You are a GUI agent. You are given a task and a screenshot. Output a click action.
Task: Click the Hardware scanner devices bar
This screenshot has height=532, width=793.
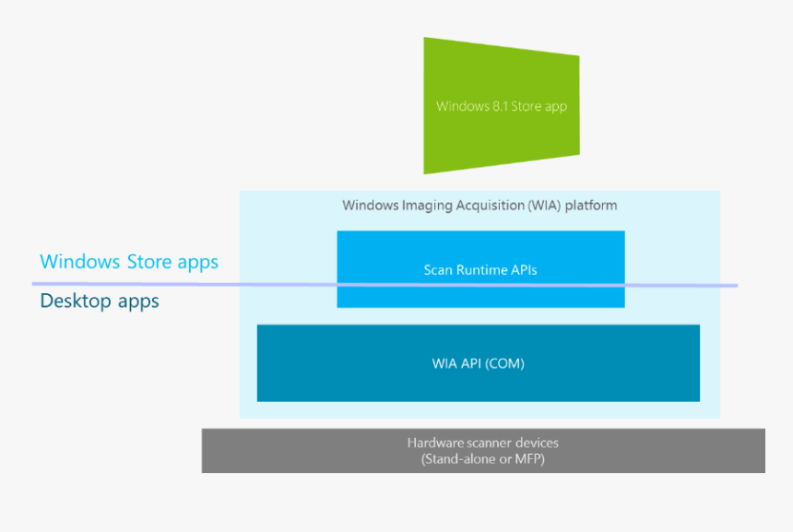(x=483, y=451)
